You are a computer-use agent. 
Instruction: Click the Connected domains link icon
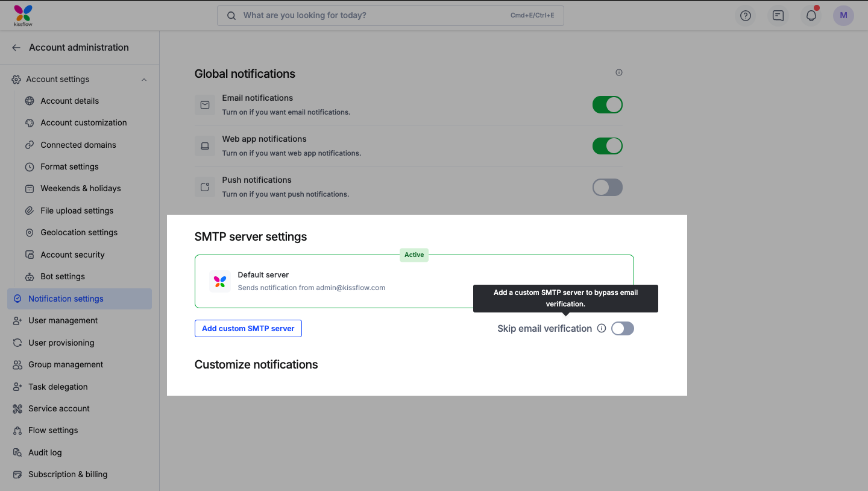[x=30, y=145]
